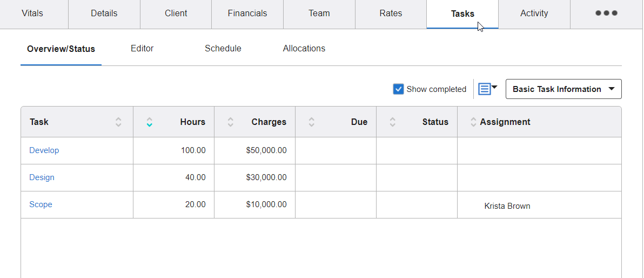Image resolution: width=644 pixels, height=278 pixels.
Task: Click the Hours column sort icon
Action: (150, 122)
